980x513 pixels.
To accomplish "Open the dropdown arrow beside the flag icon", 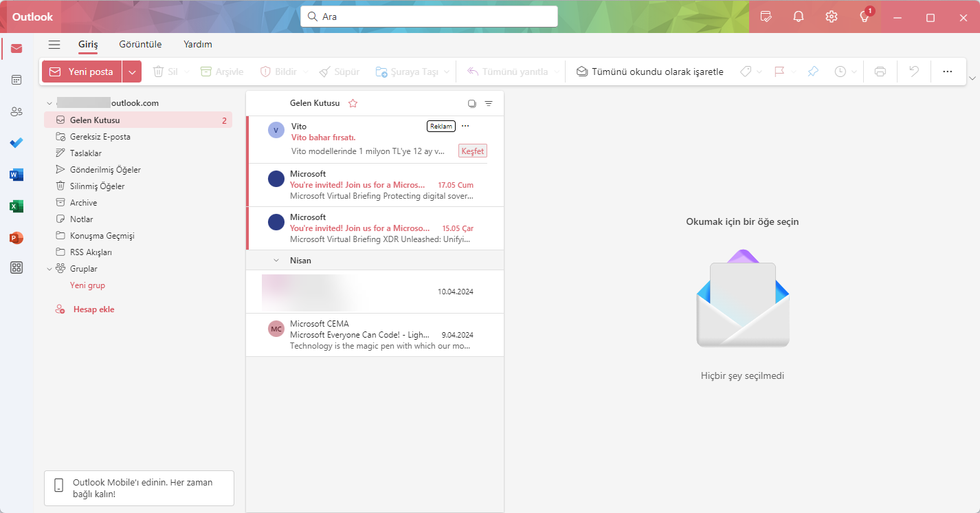I will click(x=794, y=72).
